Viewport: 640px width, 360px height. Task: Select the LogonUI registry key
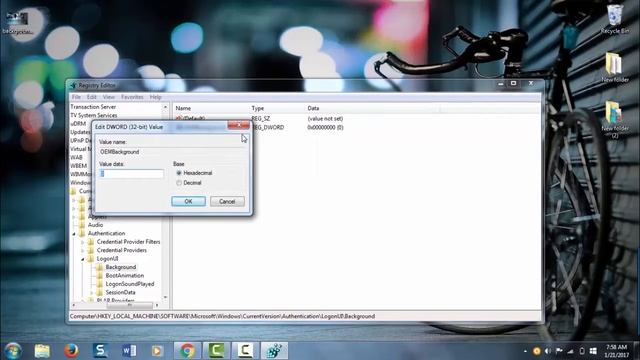click(x=107, y=259)
